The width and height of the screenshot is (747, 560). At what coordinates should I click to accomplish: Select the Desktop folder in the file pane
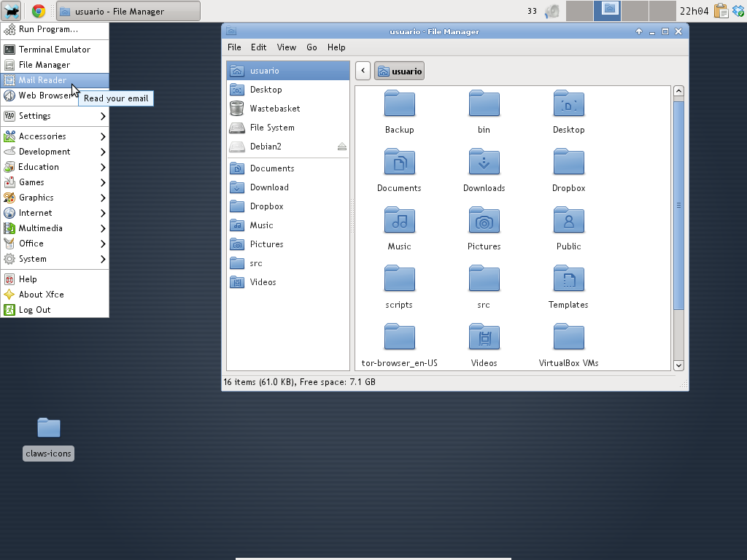pyautogui.click(x=568, y=104)
